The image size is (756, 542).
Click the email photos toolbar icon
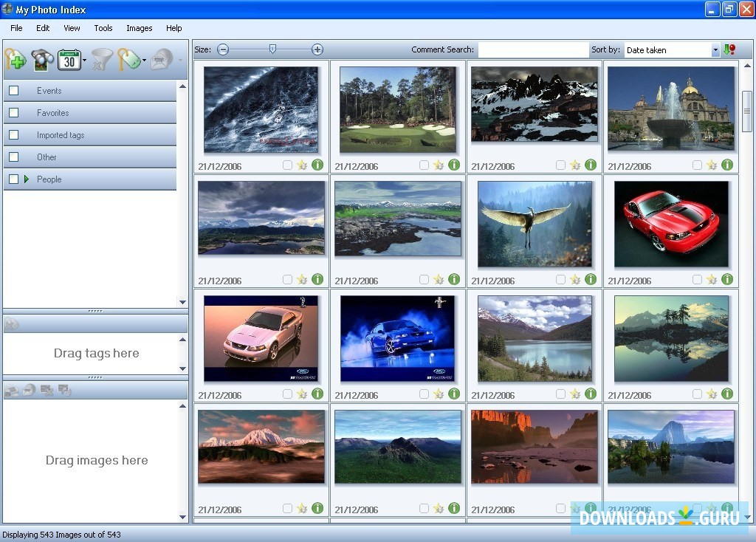pyautogui.click(x=160, y=61)
